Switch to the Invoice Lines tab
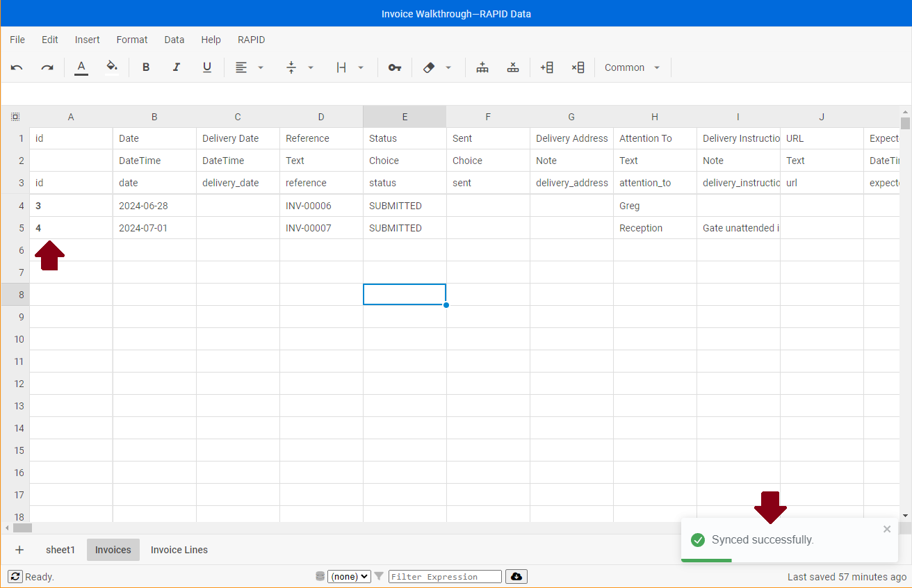The image size is (912, 588). coord(179,550)
